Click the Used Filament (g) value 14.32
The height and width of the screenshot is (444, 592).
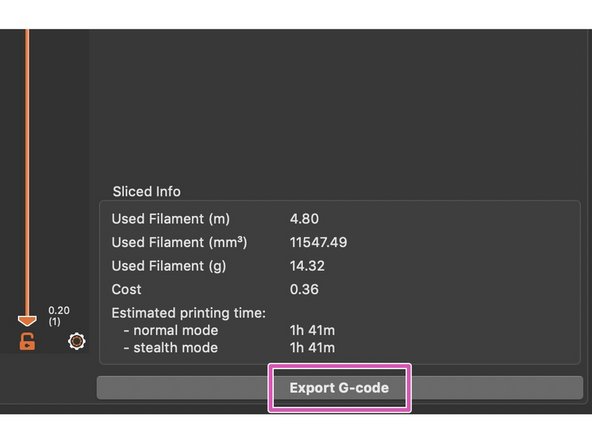[307, 266]
